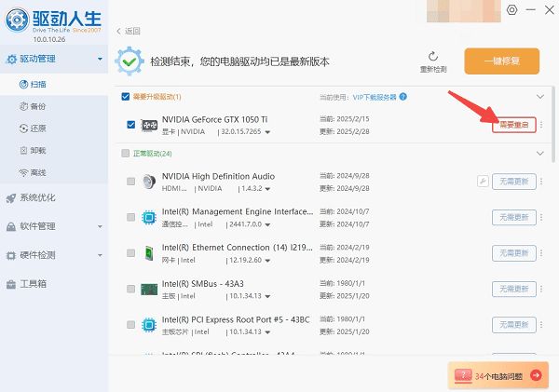Open the 34个电脑问题 notification banner
559x392 pixels.
pyautogui.click(x=498, y=375)
